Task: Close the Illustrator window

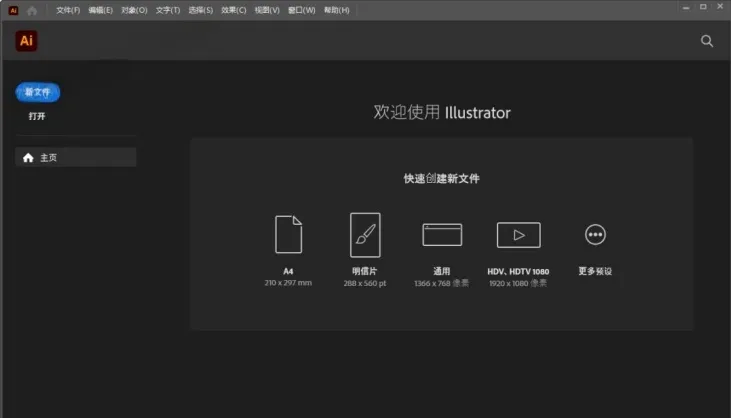Action: point(720,7)
